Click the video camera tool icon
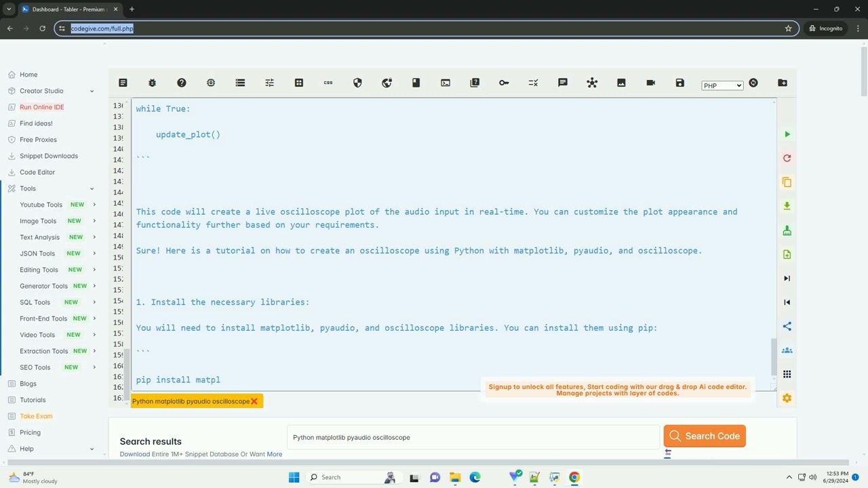Viewport: 868px width, 488px height. point(651,83)
